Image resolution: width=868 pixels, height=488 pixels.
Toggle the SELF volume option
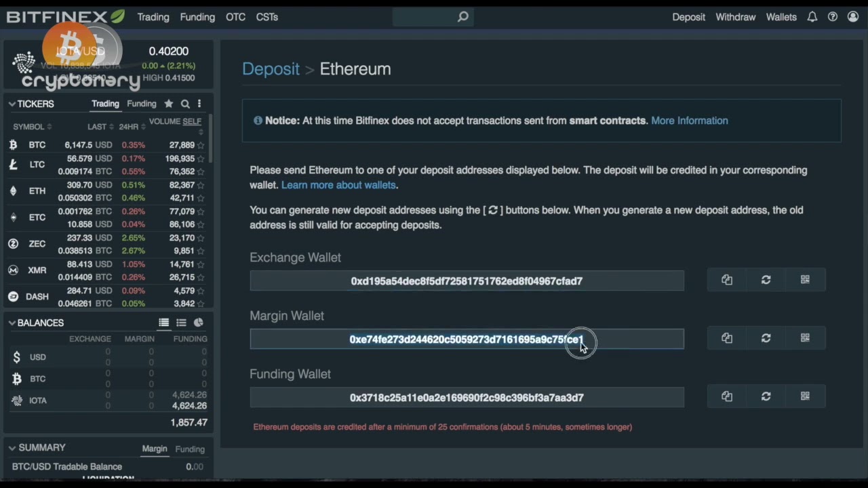pos(192,121)
